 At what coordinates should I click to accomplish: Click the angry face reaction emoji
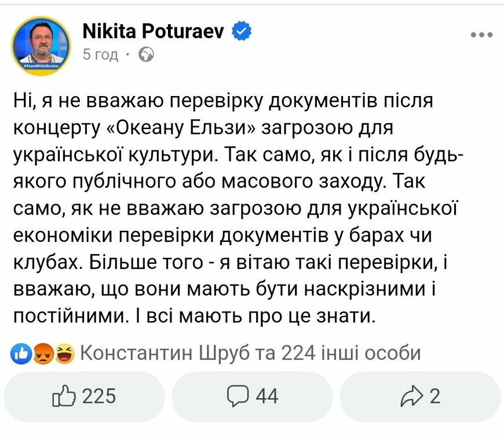[43, 353]
